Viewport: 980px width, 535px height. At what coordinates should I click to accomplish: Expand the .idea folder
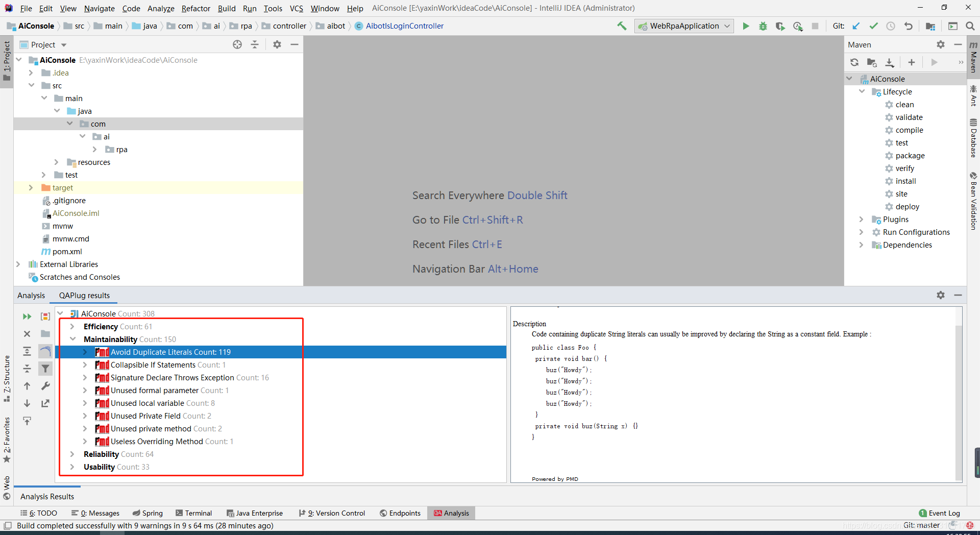pos(31,73)
